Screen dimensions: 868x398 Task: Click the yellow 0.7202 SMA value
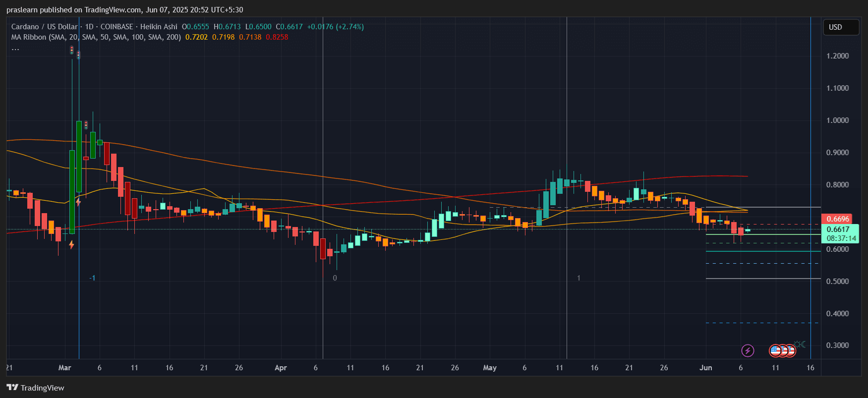196,37
